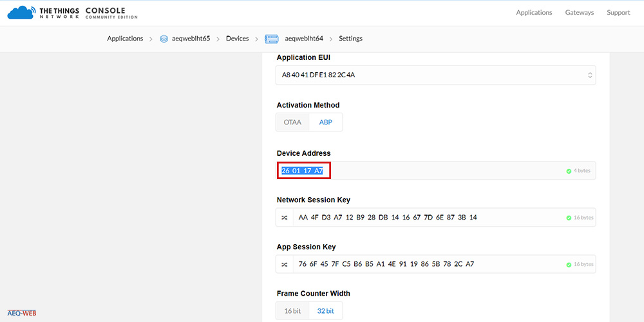Click the device icon beside aeqweblht64
The image size is (644, 322).
point(272,39)
